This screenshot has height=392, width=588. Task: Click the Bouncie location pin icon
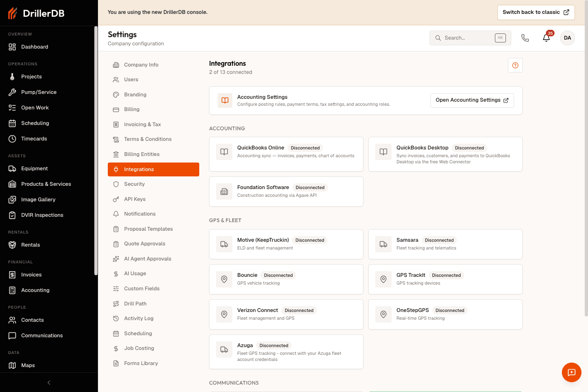[x=224, y=279]
